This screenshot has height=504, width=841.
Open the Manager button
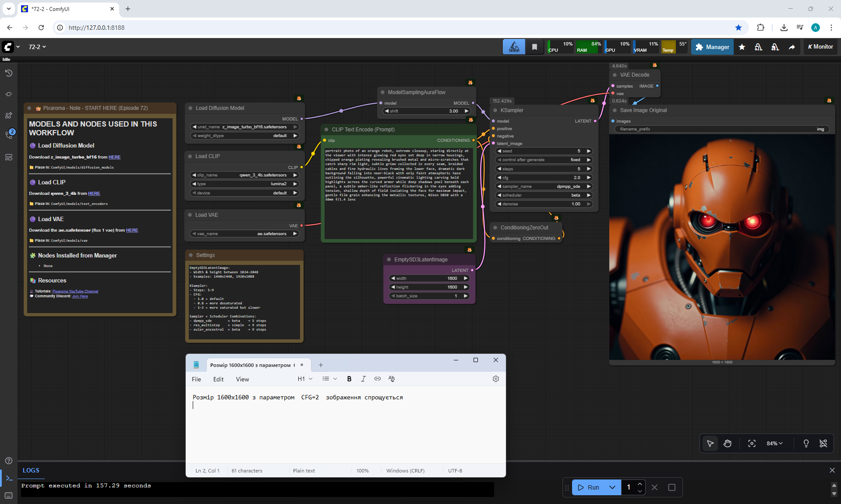coord(712,47)
